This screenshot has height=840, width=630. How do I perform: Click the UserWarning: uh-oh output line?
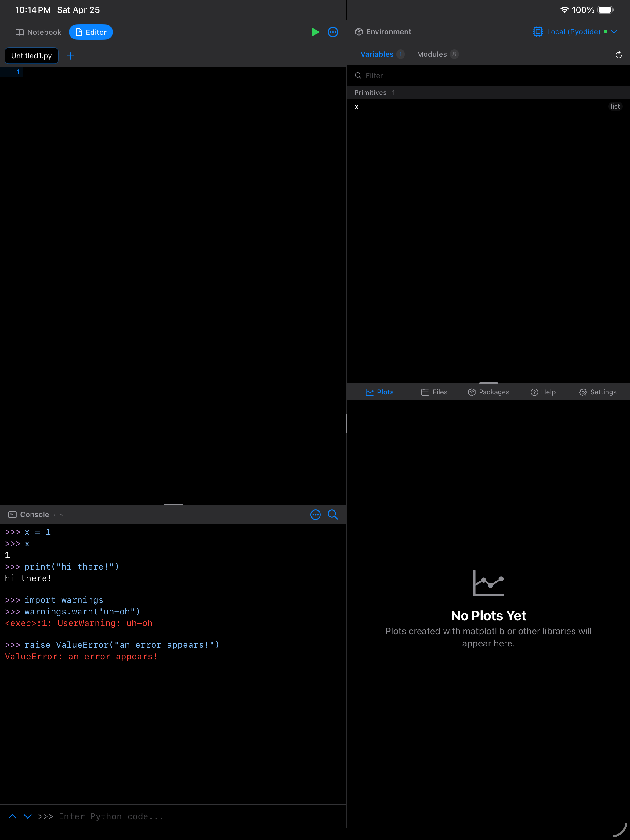tap(79, 623)
